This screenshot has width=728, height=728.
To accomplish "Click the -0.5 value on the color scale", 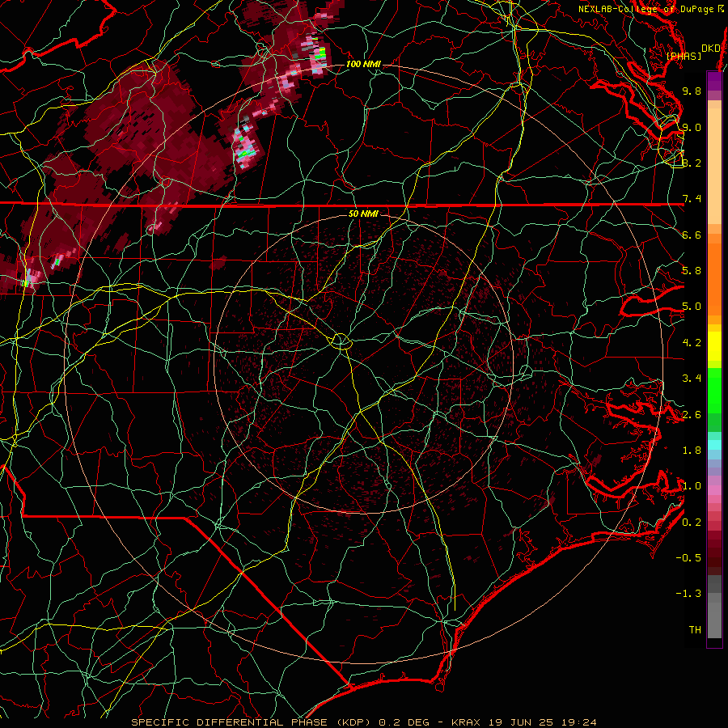I will coord(688,558).
